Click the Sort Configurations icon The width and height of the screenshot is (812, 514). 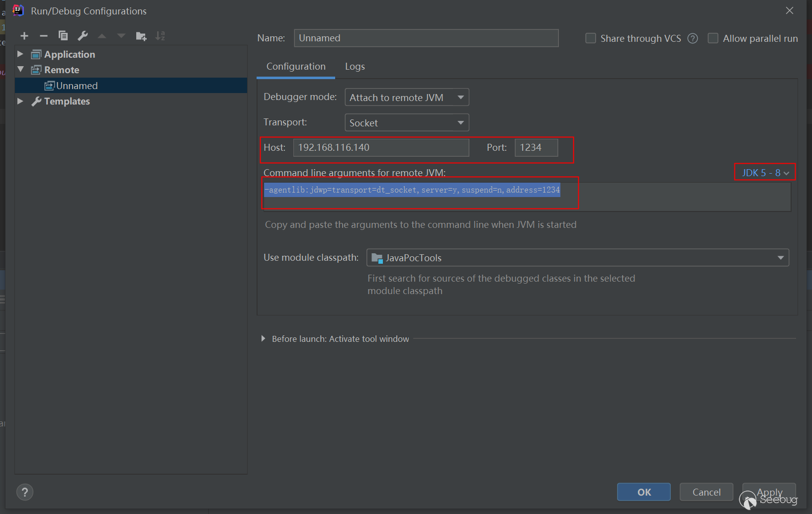click(160, 36)
